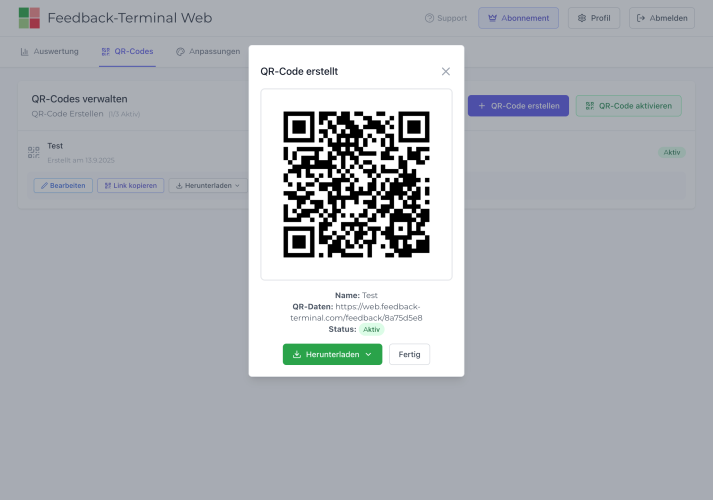
Task: Expand the Herunterladen dropdown in Test row
Action: pos(208,185)
